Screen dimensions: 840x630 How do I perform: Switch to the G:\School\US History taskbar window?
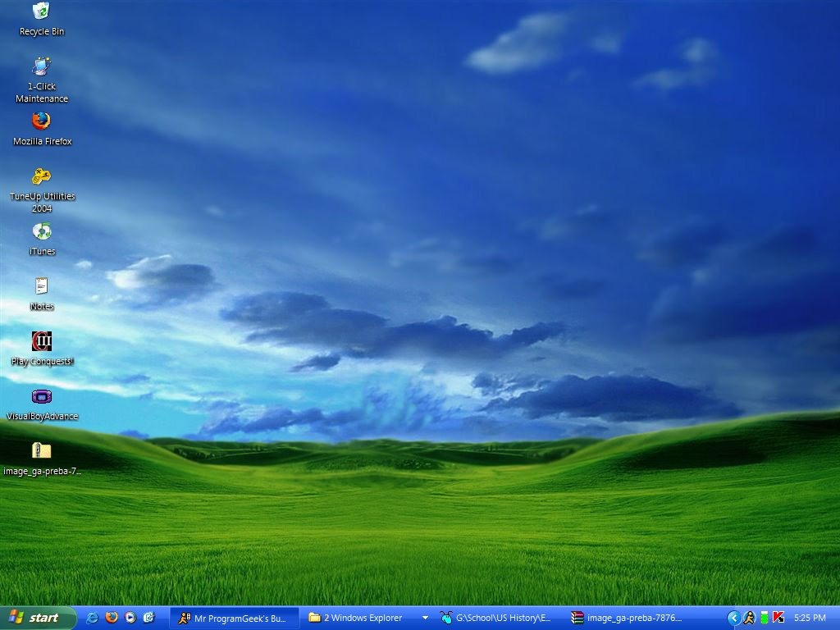(x=497, y=619)
